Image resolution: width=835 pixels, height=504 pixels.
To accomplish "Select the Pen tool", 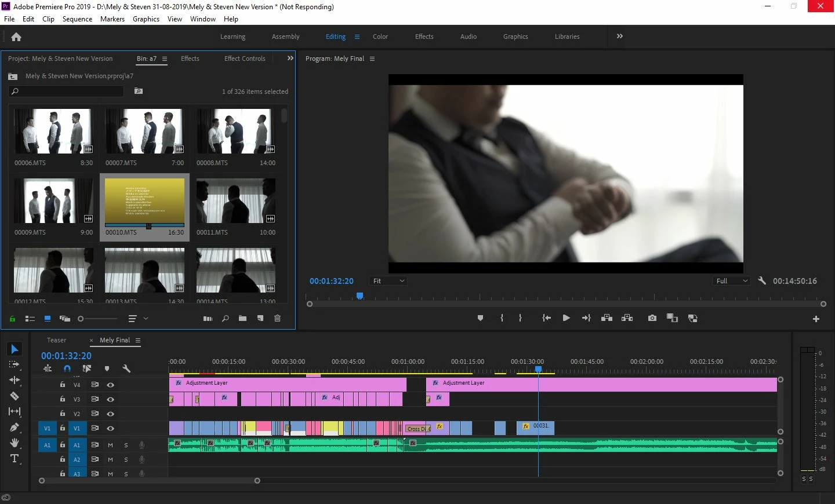I will [14, 427].
